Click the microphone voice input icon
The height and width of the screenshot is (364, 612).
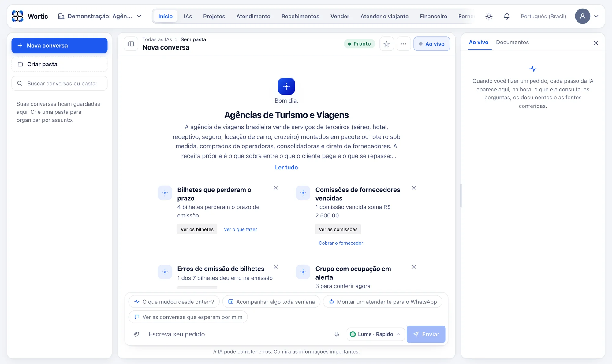337,334
